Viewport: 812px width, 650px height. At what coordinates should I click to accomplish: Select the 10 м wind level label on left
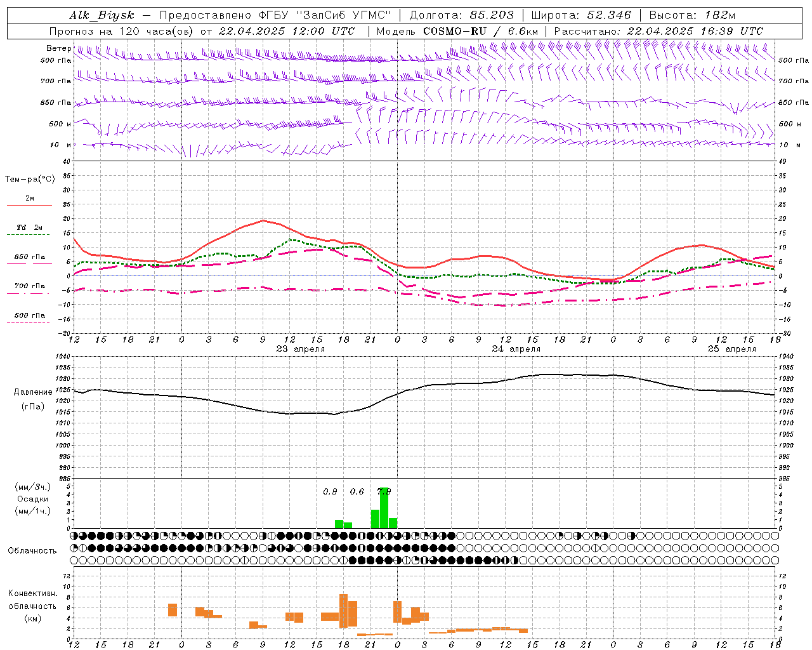(x=60, y=145)
